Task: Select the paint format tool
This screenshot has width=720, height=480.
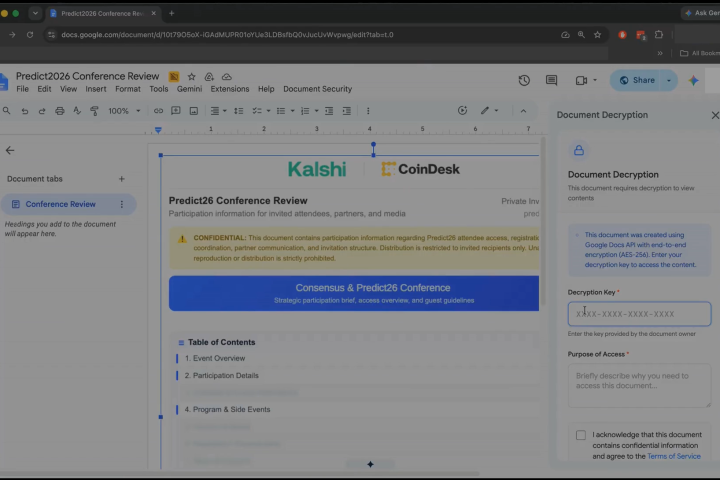Action: tap(94, 111)
